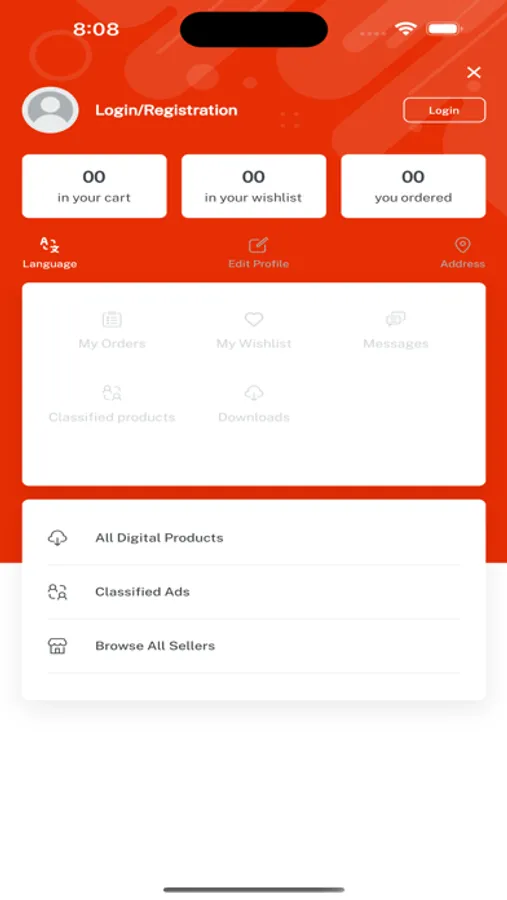Open the Downloads cloud icon
The image size is (507, 900).
coord(254,393)
